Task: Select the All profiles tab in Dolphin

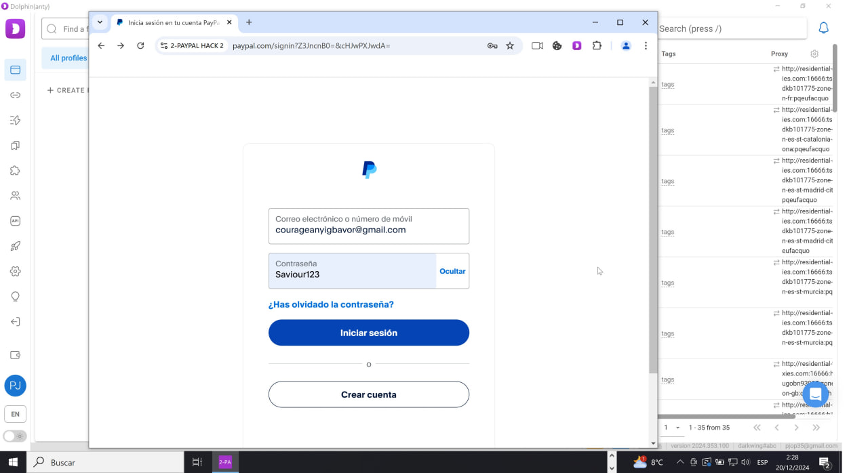Action: (x=68, y=58)
